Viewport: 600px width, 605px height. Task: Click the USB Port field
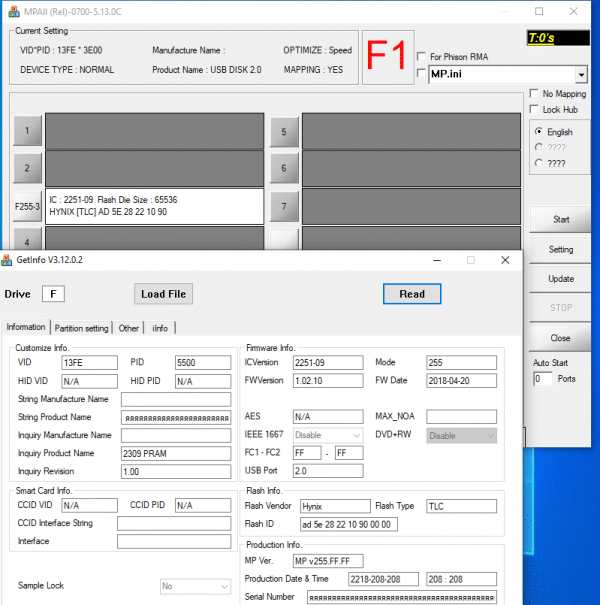[x=328, y=471]
